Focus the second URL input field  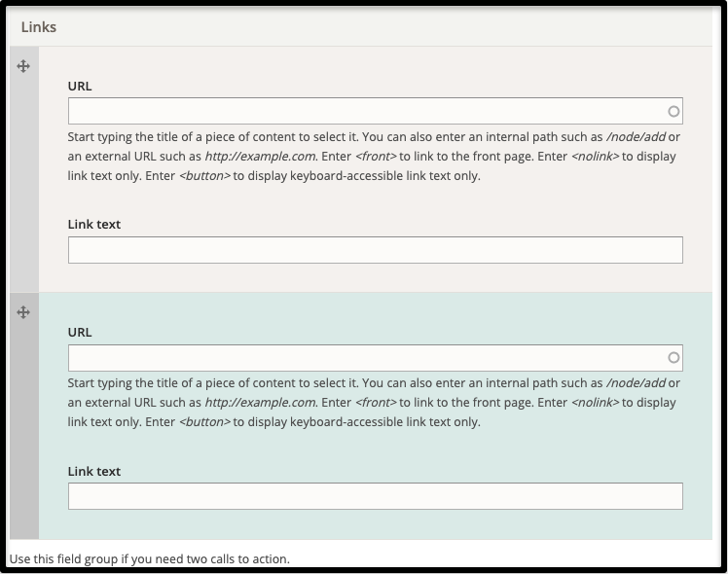[x=375, y=358]
